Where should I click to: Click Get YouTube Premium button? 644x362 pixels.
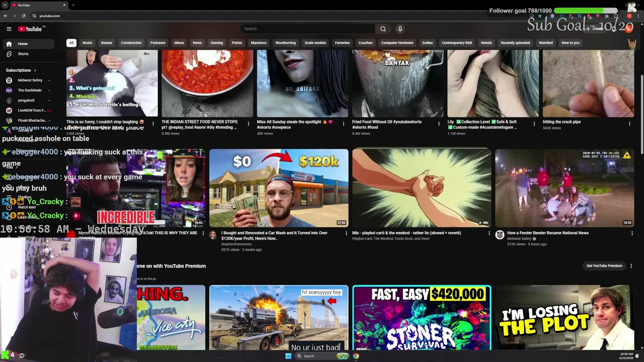tap(604, 266)
